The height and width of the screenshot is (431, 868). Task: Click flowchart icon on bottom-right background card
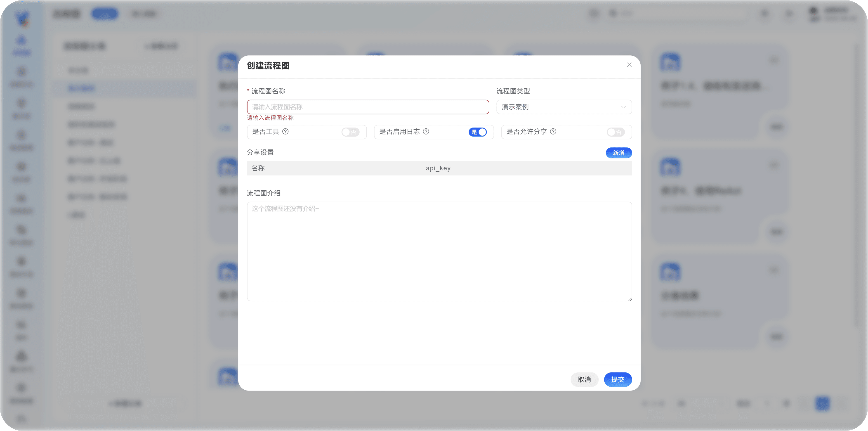[x=670, y=272]
